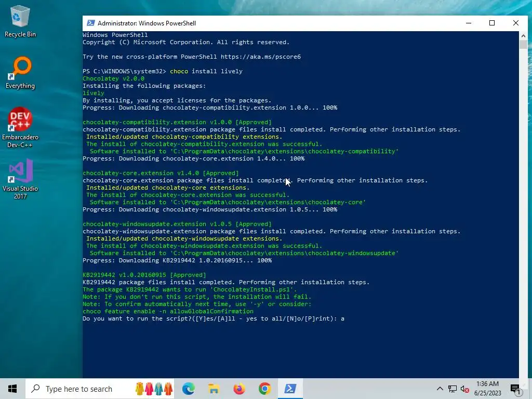Click the muted speaker volume icon
This screenshot has width=532, height=399.
click(x=465, y=389)
